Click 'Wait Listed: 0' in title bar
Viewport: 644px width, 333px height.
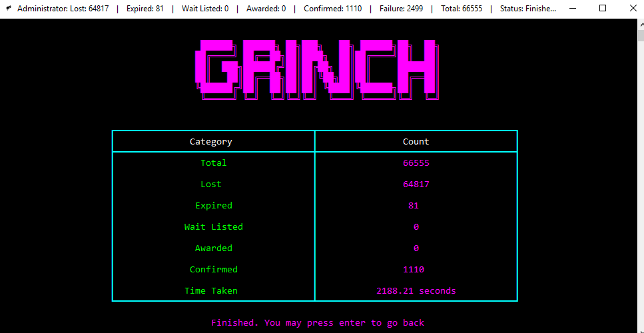205,9
